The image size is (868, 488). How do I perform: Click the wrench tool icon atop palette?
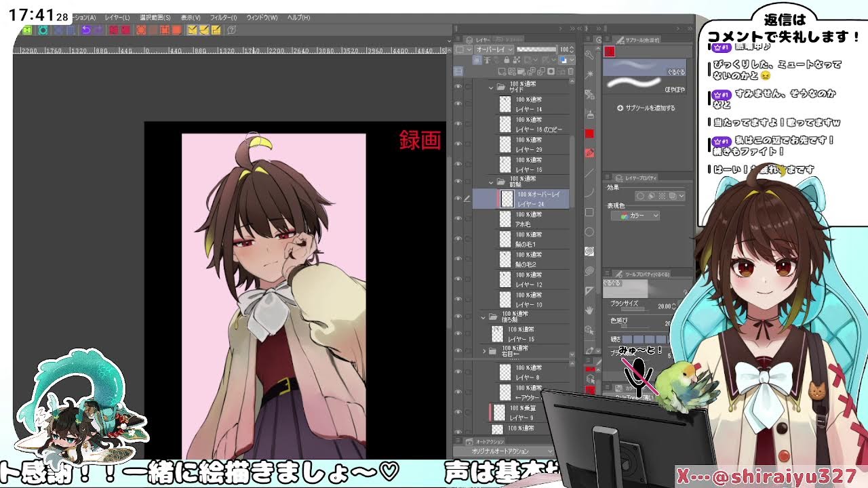click(589, 54)
